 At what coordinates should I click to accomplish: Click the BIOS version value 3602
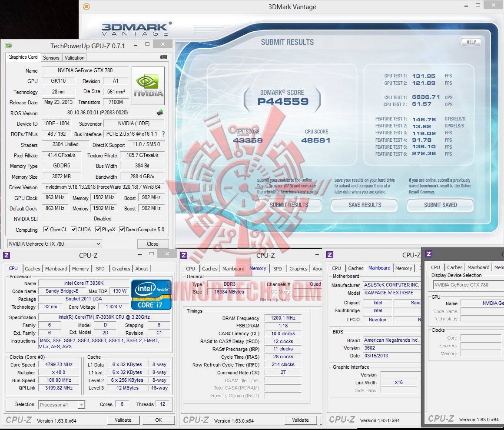coord(391,348)
